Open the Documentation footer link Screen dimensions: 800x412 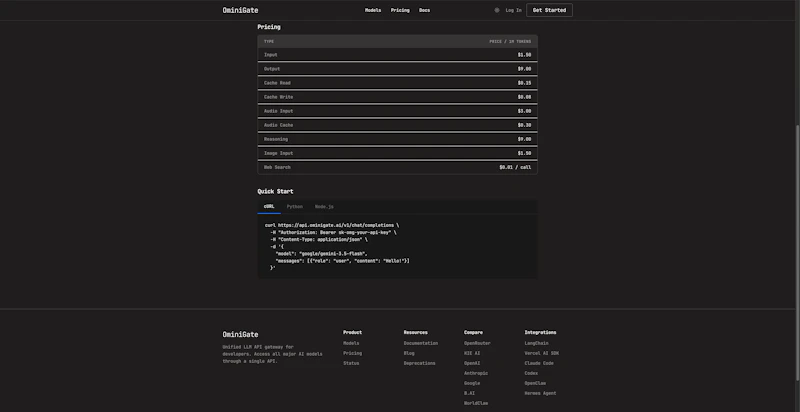coord(421,343)
